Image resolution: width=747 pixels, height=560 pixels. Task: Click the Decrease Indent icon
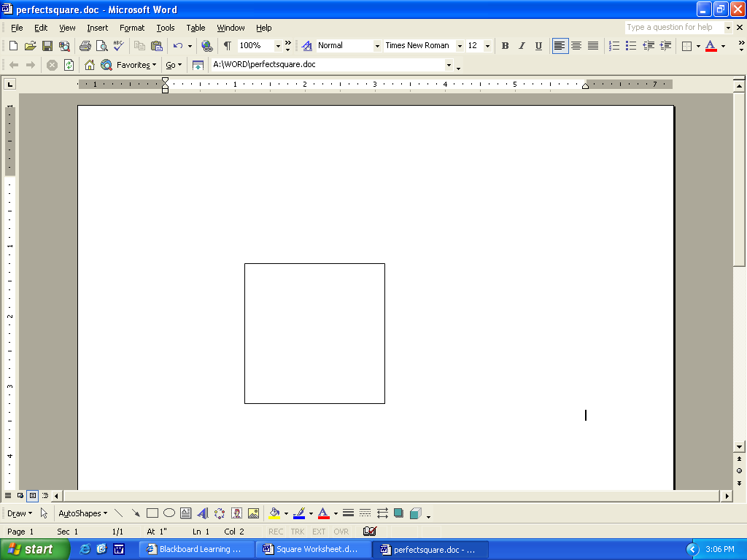pos(649,46)
